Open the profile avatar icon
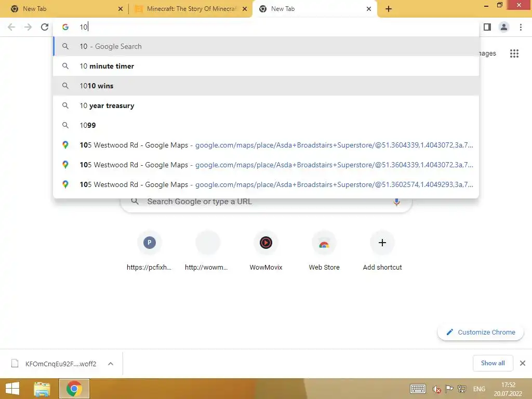This screenshot has width=532, height=399. 504,27
